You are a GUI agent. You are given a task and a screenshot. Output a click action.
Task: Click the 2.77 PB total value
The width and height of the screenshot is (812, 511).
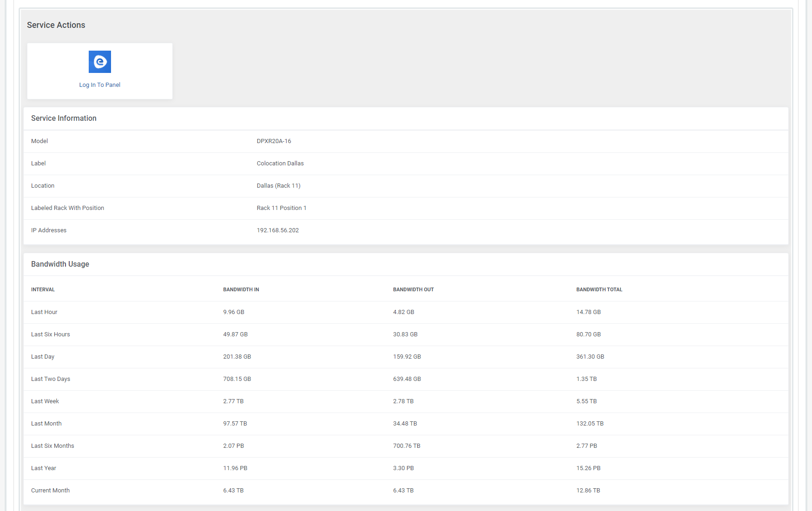tap(587, 446)
